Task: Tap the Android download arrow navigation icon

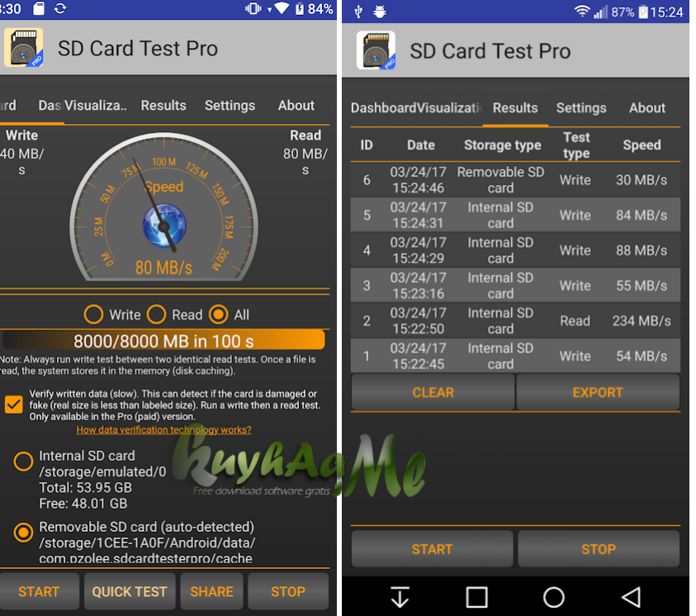Action: pyautogui.click(x=400, y=596)
